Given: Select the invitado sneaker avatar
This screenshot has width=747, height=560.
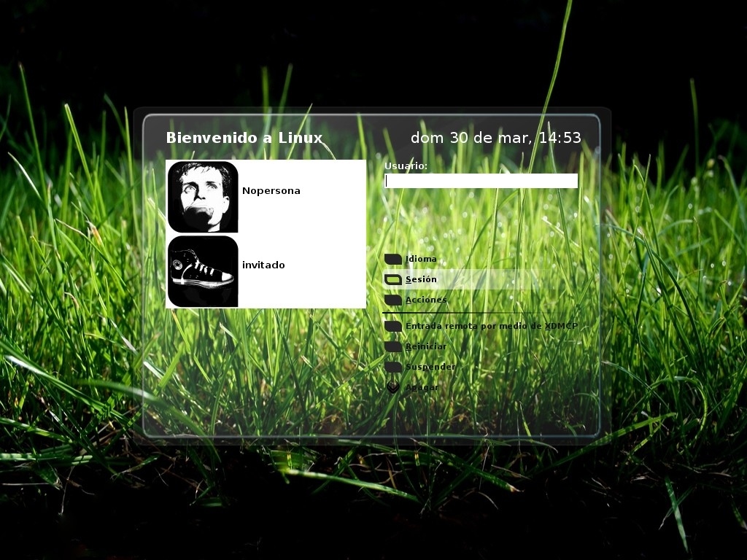Looking at the screenshot, I should (x=203, y=271).
